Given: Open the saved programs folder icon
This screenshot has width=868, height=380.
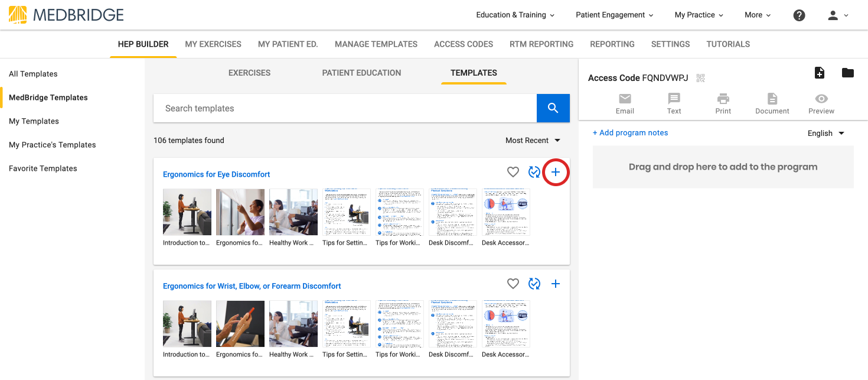Looking at the screenshot, I should 848,73.
